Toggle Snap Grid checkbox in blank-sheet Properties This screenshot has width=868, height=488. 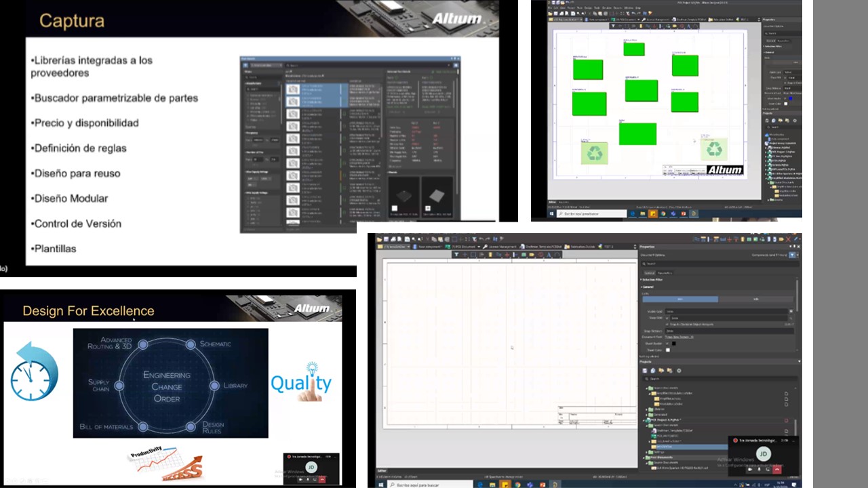pos(667,318)
